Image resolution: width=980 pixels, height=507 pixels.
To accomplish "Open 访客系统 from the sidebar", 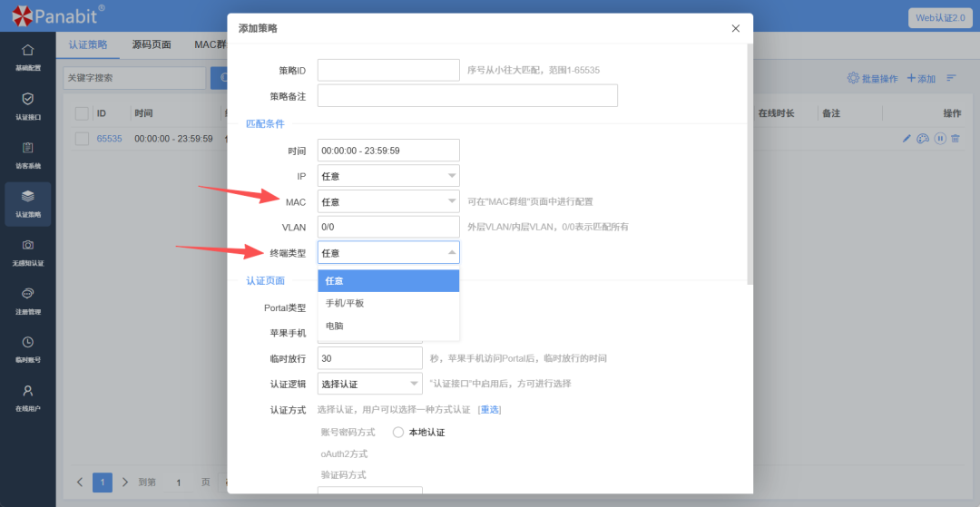I will point(27,154).
